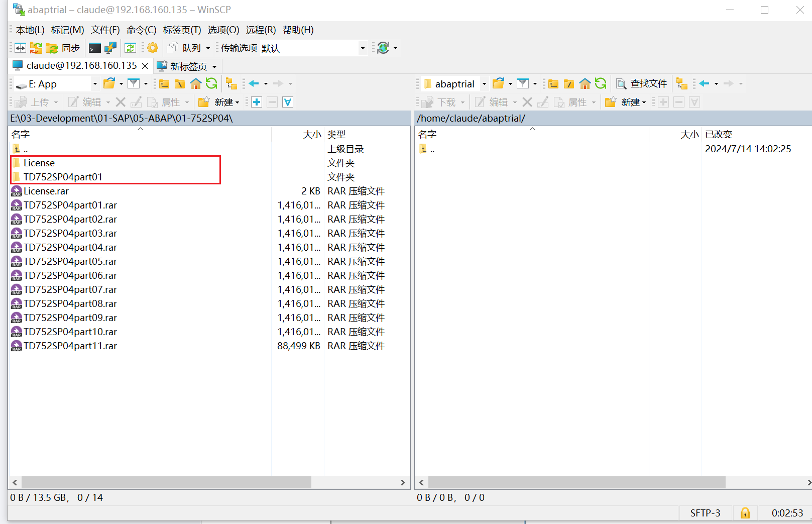Click the local parent directory folder icon
This screenshot has width=812, height=524.
(x=164, y=84)
